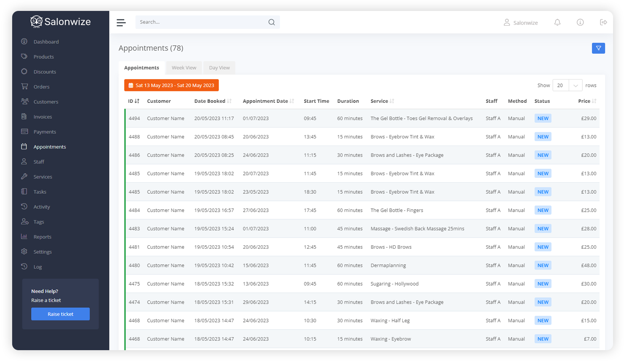Click the search magnifier icon
Viewport: 624px width, 364px height.
272,22
